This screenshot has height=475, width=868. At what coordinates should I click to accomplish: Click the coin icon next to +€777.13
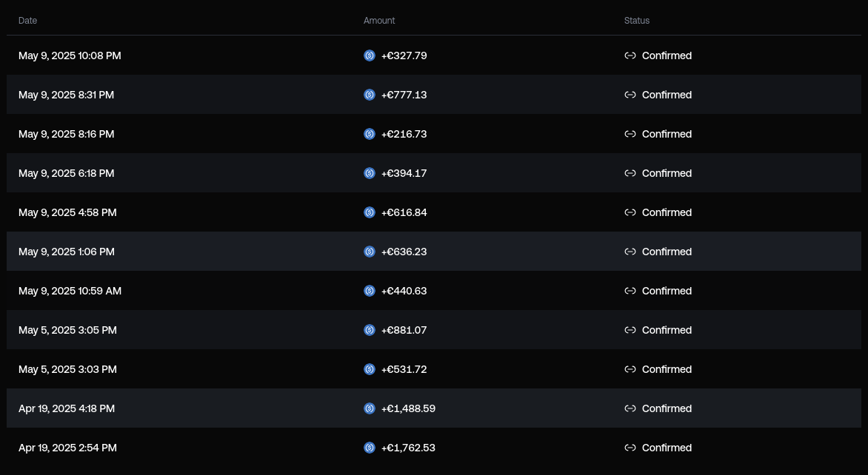(370, 95)
